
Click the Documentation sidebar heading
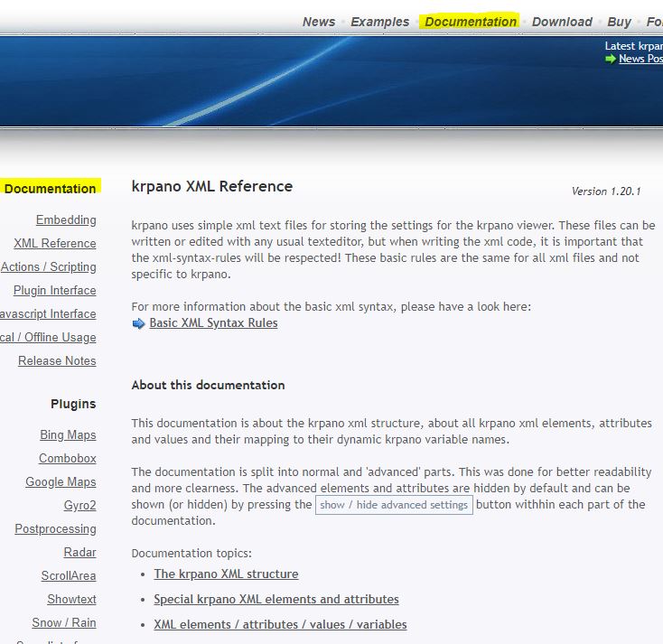50,189
